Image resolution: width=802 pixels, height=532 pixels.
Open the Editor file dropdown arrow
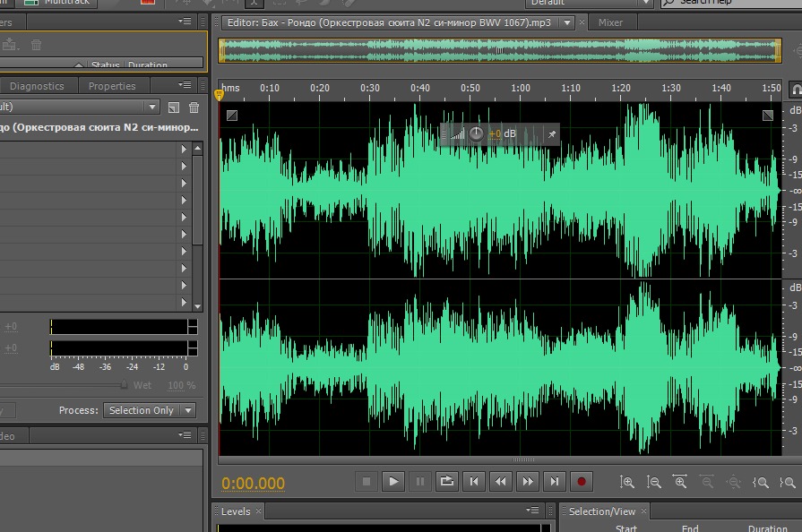(x=566, y=22)
